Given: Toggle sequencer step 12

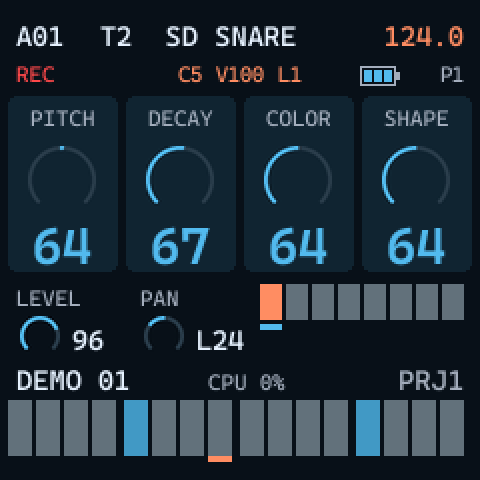Looking at the screenshot, I should 336,428.
